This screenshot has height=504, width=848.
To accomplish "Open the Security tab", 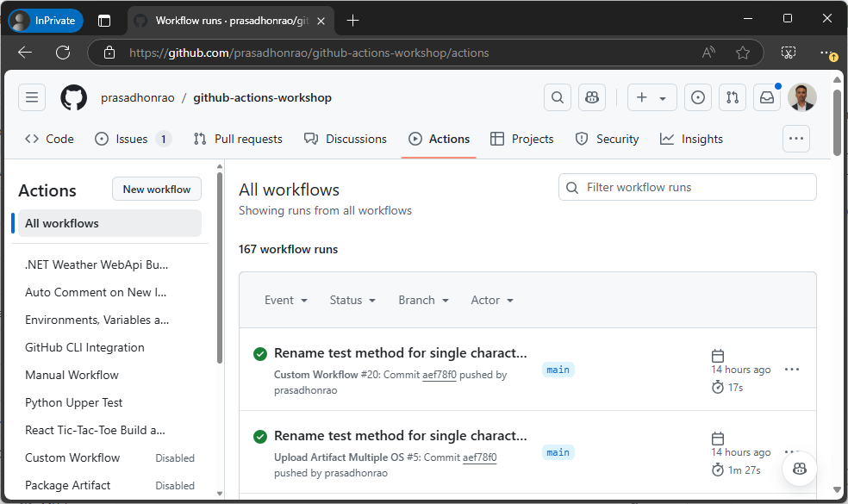I will coord(607,139).
